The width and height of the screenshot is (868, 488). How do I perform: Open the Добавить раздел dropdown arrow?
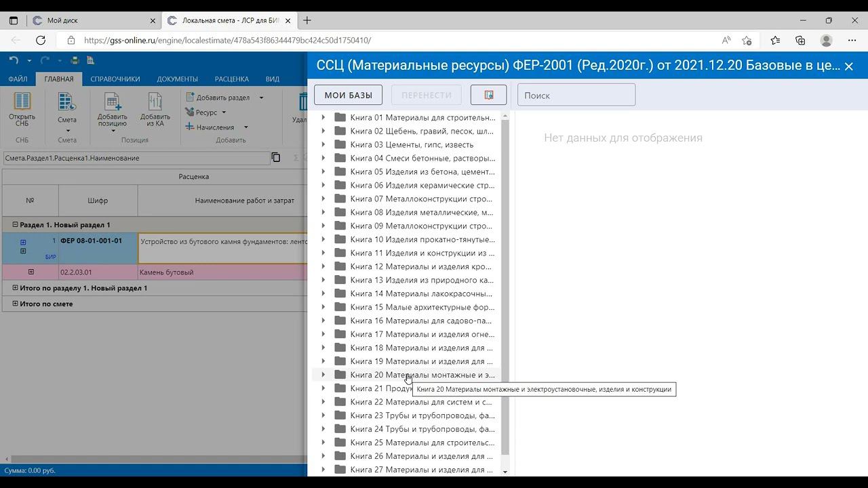coord(261,98)
